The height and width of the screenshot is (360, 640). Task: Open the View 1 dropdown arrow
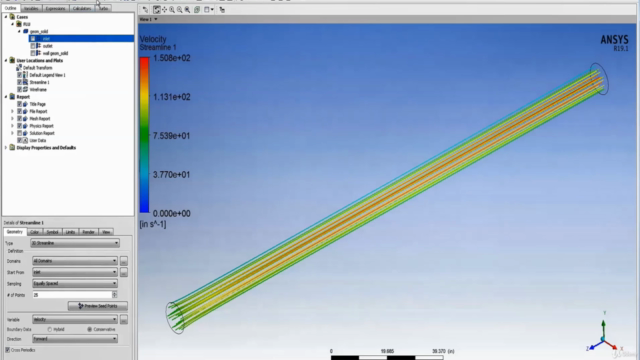[156, 20]
